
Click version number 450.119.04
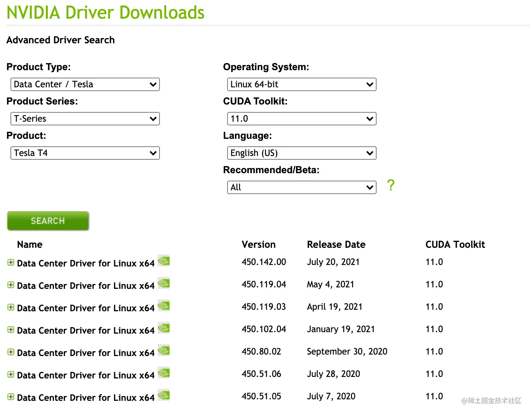coord(264,284)
